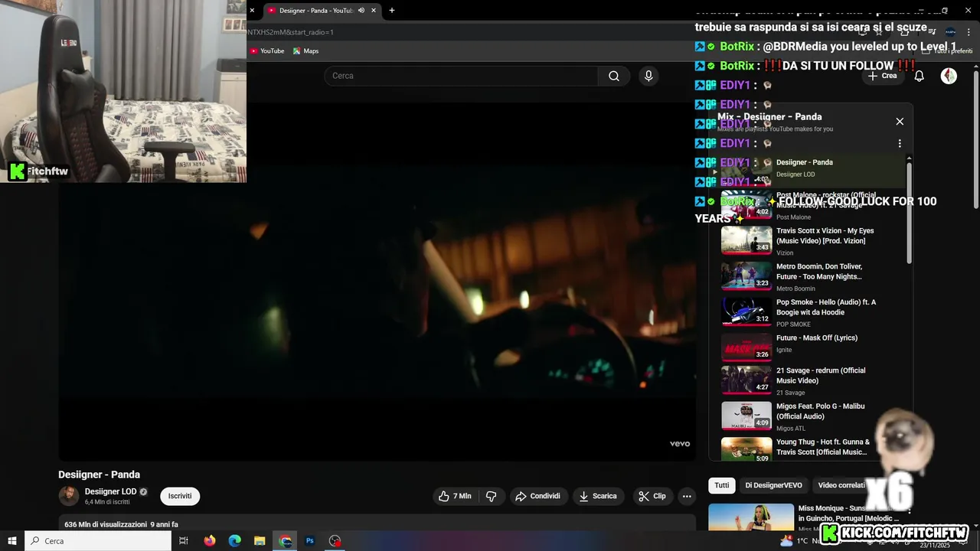Open the Miss Monique video thumbnail

point(751,517)
